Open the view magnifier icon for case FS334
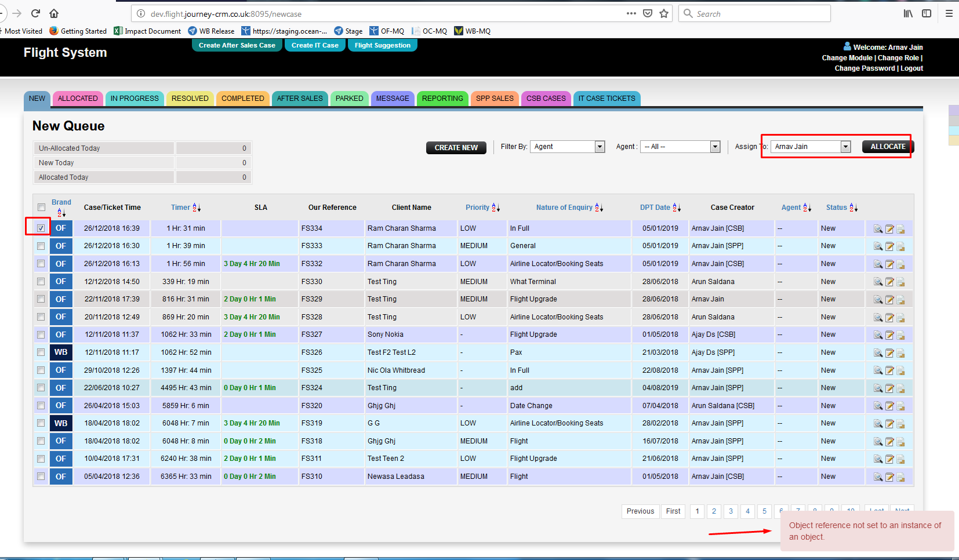 coord(878,229)
